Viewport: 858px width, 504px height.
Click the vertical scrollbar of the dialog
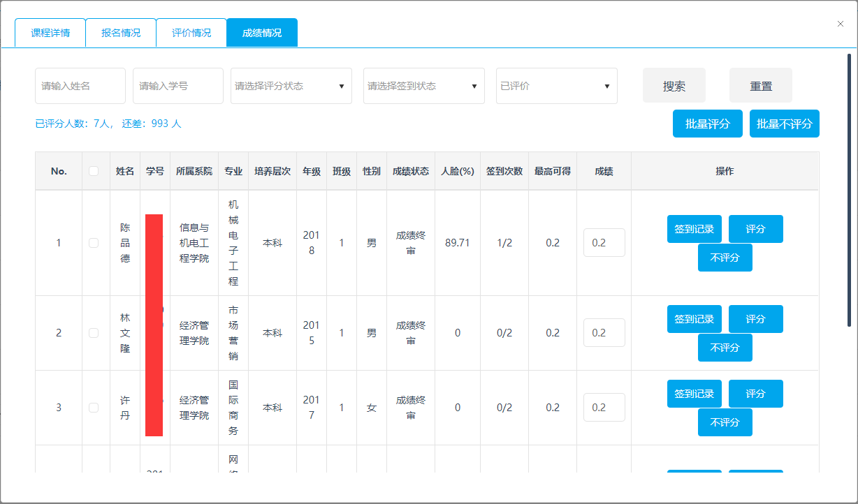(849, 188)
